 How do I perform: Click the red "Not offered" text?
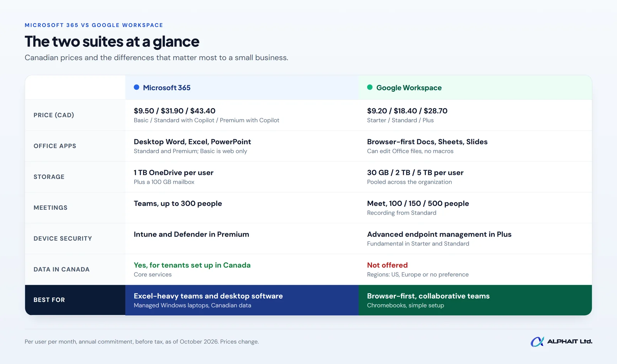pos(387,265)
